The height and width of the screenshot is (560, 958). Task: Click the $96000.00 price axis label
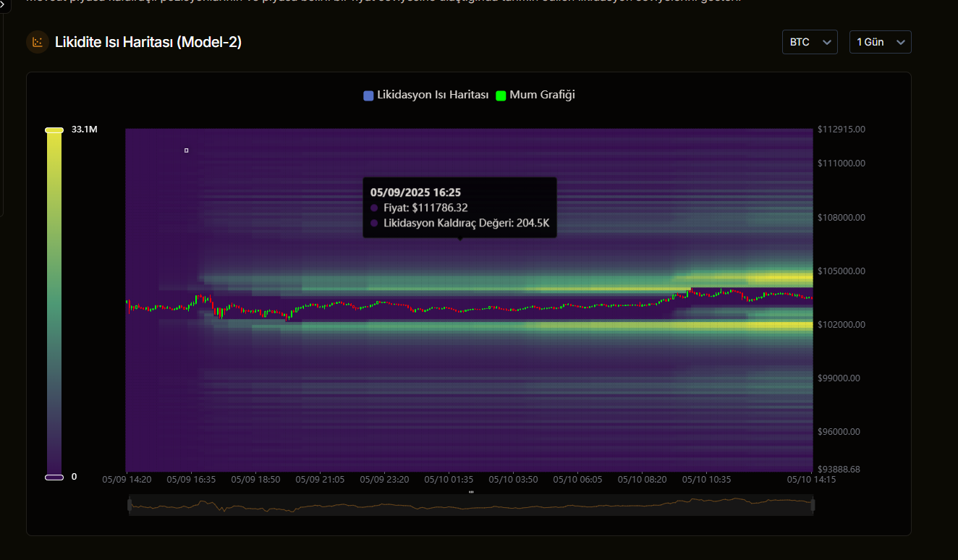pyautogui.click(x=839, y=431)
